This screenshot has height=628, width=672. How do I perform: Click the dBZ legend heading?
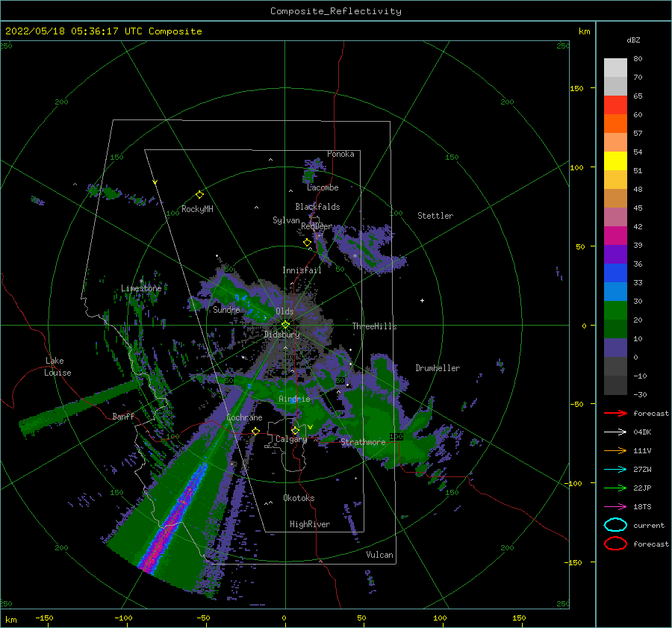(x=633, y=40)
